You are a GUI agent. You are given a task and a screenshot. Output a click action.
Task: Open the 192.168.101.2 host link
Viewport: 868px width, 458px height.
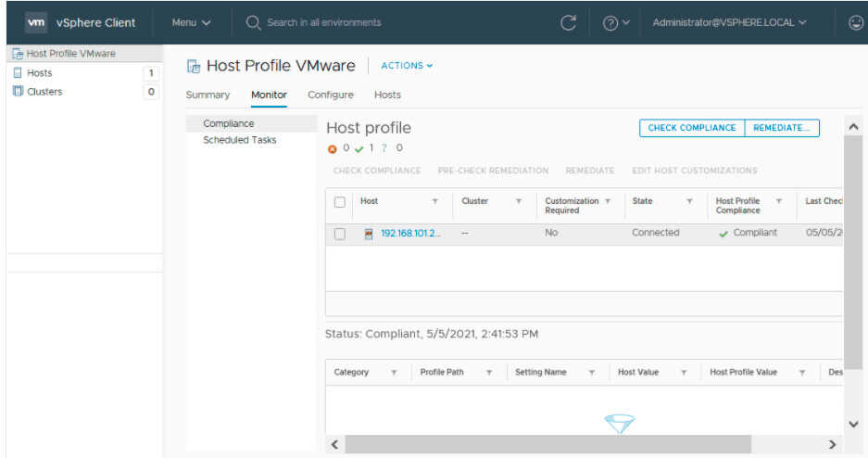(410, 234)
